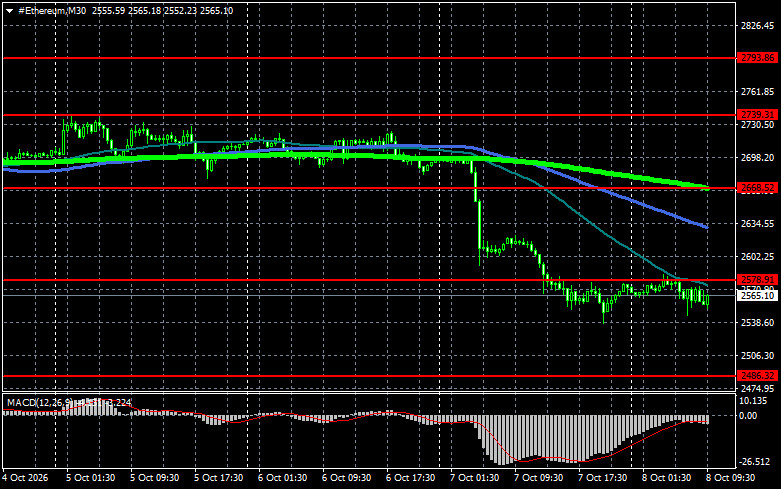Viewport: 781px width, 489px height.
Task: Click the current price tag 2565.10
Action: coord(757,295)
